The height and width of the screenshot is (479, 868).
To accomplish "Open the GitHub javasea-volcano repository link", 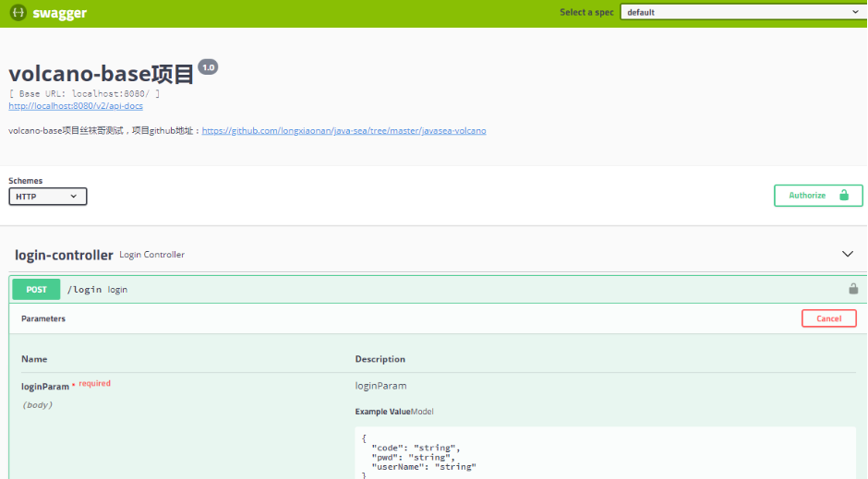I will (x=344, y=130).
